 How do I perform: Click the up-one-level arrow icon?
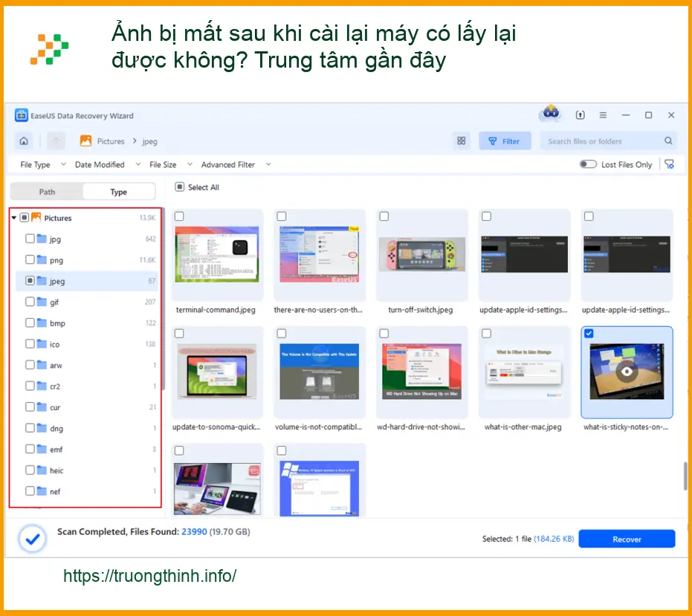click(x=56, y=141)
